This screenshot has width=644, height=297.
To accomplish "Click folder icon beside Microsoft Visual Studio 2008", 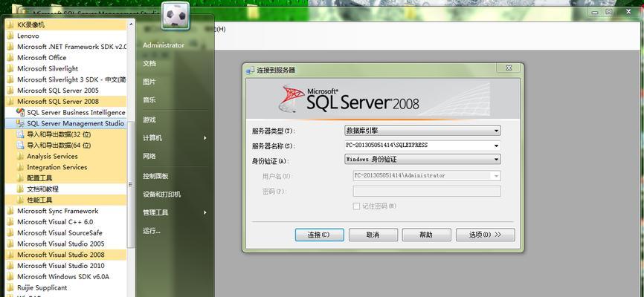I will coord(10,255).
